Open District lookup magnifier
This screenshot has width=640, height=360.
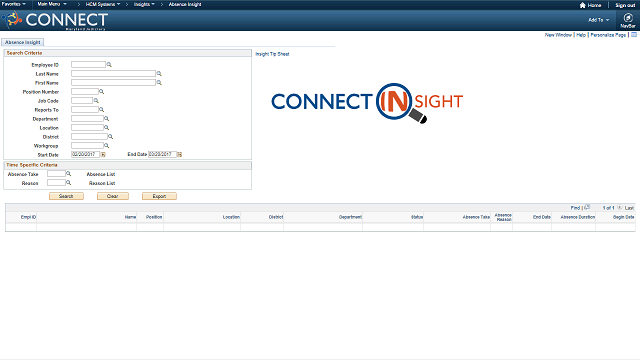110,136
